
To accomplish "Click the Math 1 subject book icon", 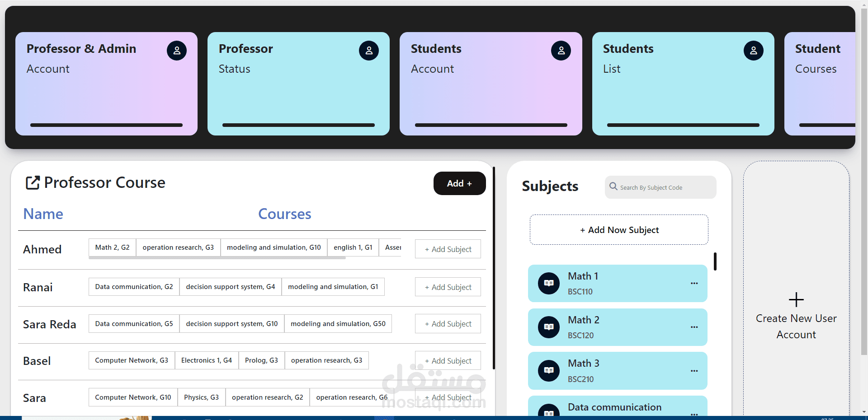I will click(x=549, y=284).
